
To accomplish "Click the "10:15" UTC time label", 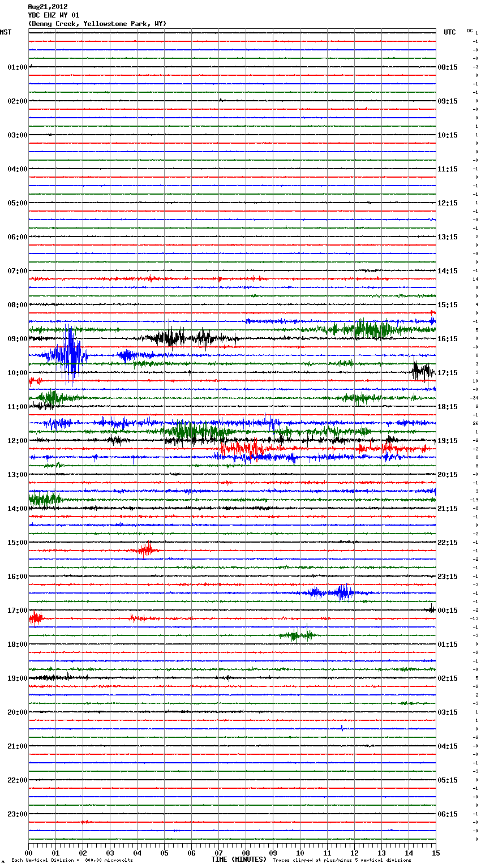I will [x=448, y=135].
